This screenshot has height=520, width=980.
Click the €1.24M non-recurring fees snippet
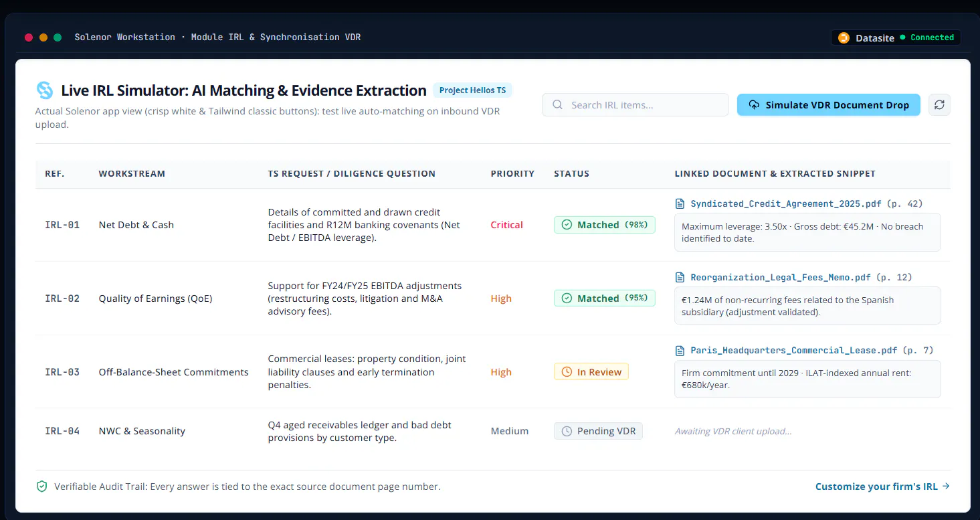coord(807,306)
